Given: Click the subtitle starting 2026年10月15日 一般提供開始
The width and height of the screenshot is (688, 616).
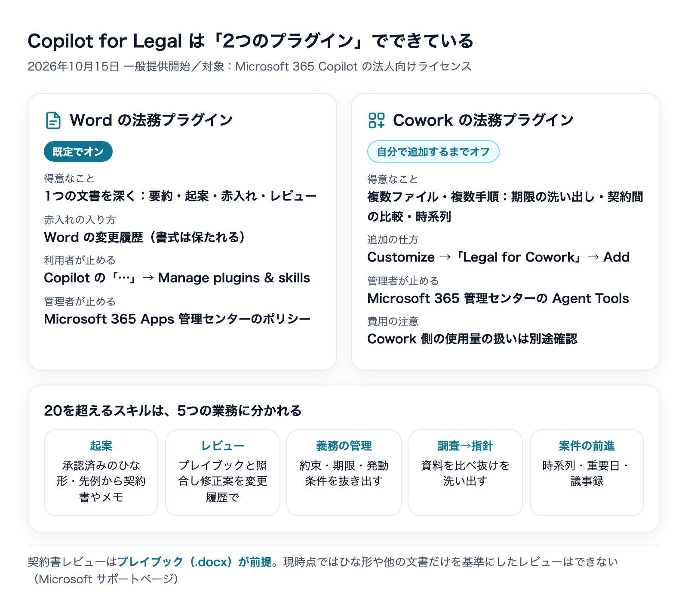Looking at the screenshot, I should tap(249, 66).
